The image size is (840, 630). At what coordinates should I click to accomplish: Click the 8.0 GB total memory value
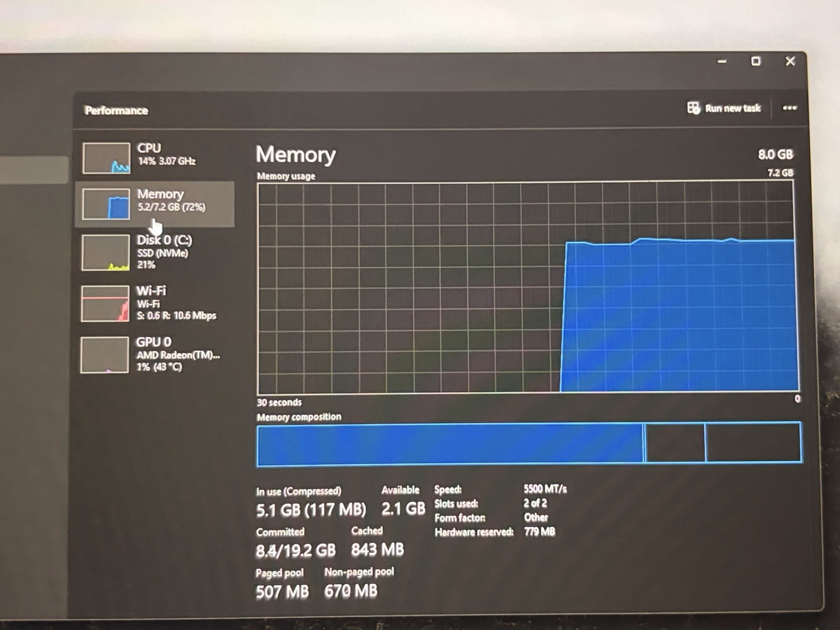pyautogui.click(x=775, y=154)
